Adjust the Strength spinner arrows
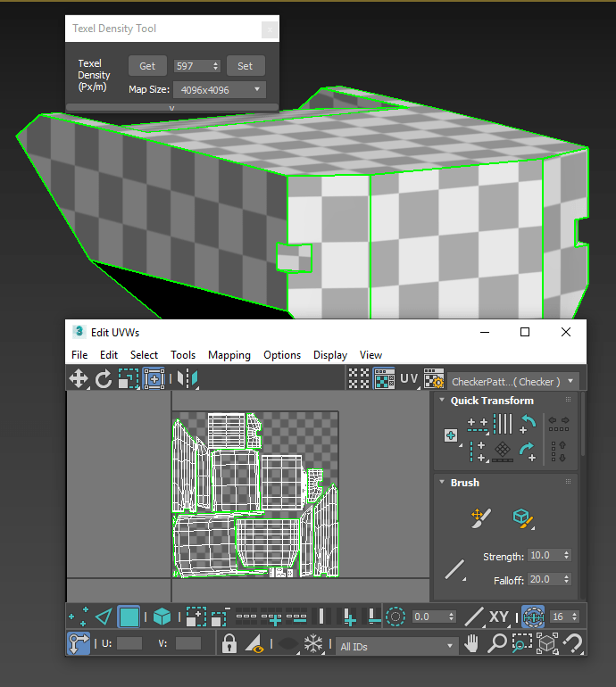The width and height of the screenshot is (616, 687). [567, 555]
